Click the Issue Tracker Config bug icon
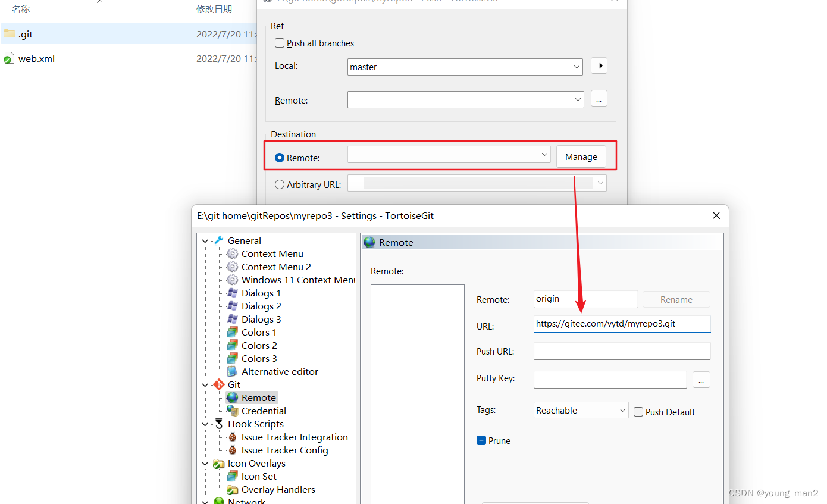 pyautogui.click(x=233, y=450)
